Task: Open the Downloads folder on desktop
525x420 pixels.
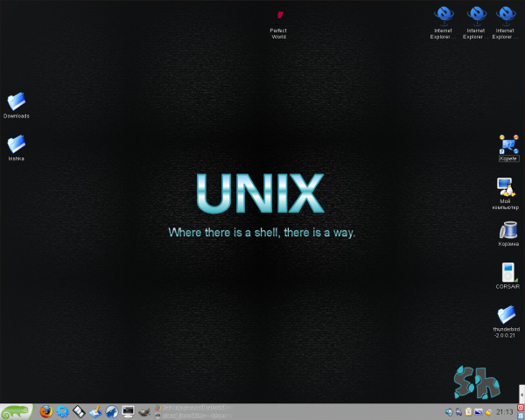Action: (x=16, y=101)
